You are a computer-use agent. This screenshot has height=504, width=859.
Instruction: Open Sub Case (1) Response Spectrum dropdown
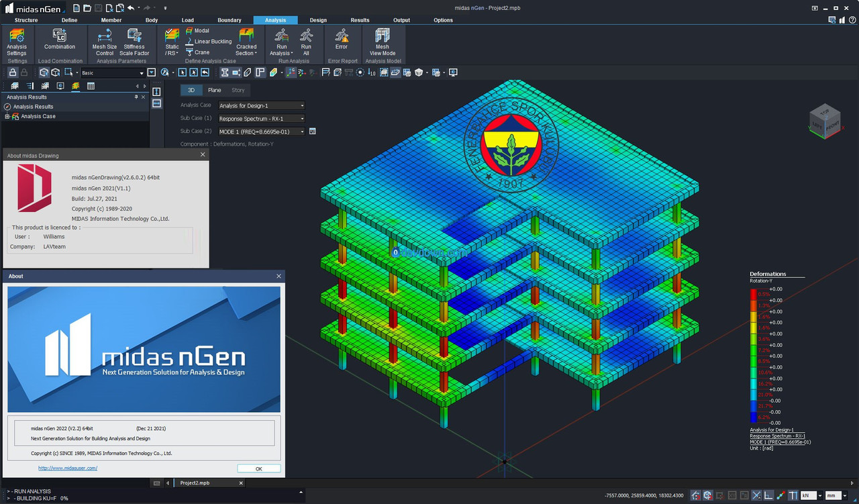pyautogui.click(x=262, y=119)
